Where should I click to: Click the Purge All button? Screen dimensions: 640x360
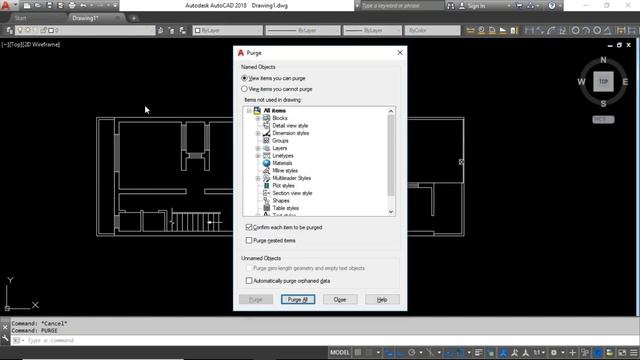[298, 299]
